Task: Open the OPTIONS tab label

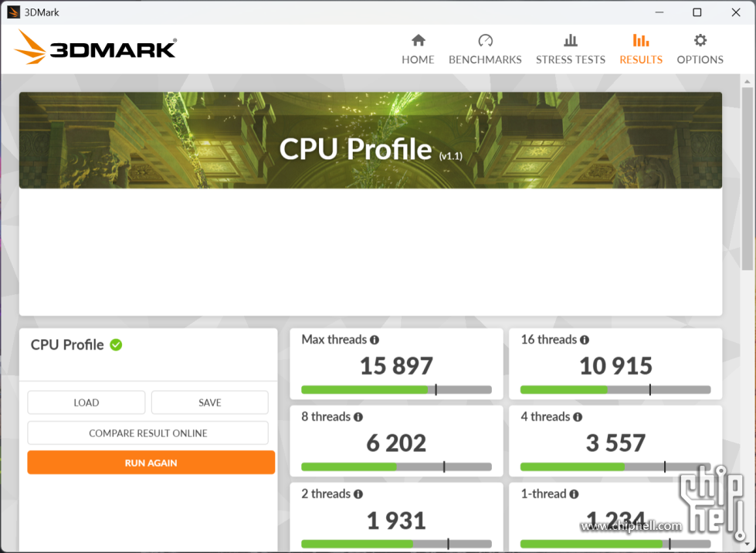Action: coord(700,59)
